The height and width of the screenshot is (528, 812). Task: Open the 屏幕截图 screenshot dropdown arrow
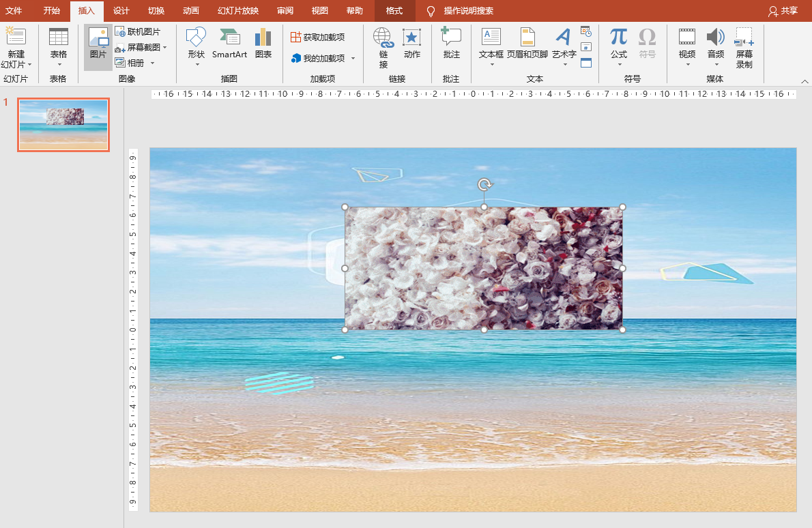coord(165,48)
